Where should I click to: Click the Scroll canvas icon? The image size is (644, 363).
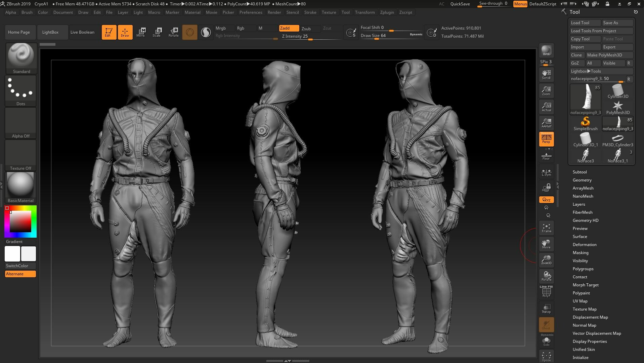546,75
